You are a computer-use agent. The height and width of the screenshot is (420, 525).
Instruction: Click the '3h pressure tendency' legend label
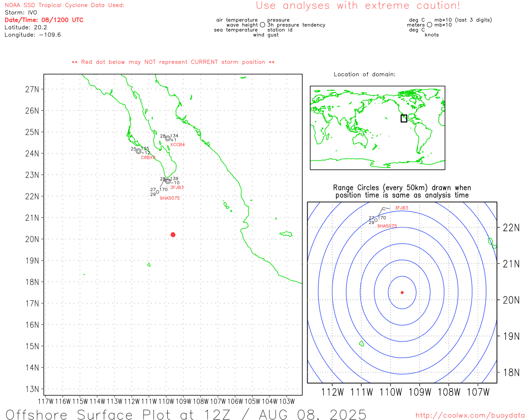tap(297, 25)
